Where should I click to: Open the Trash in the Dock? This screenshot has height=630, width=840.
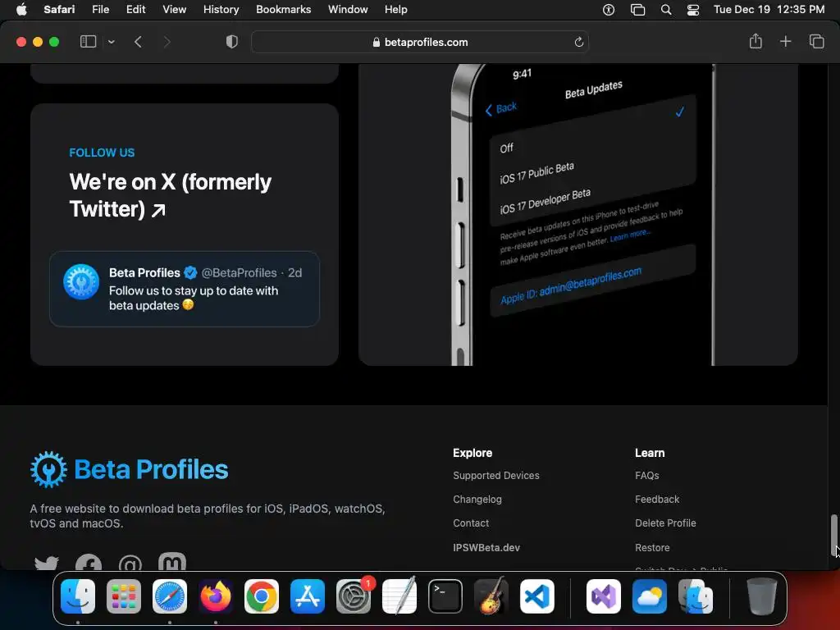[762, 596]
